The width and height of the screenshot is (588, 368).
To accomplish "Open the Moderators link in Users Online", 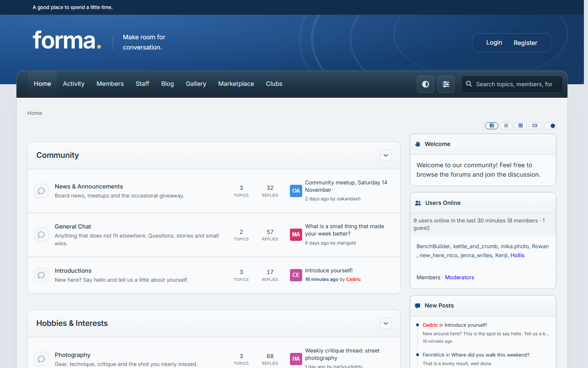I will [x=459, y=277].
